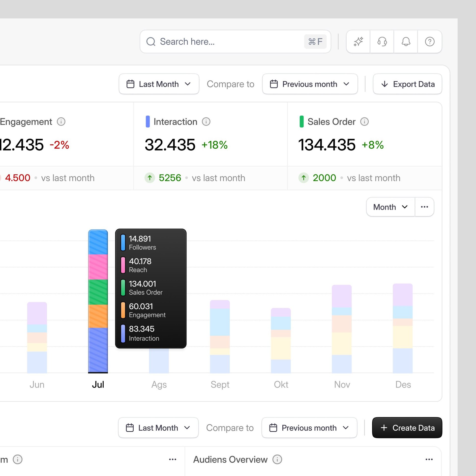The image size is (476, 476).
Task: Expand top Previous month dropdown
Action: click(310, 84)
